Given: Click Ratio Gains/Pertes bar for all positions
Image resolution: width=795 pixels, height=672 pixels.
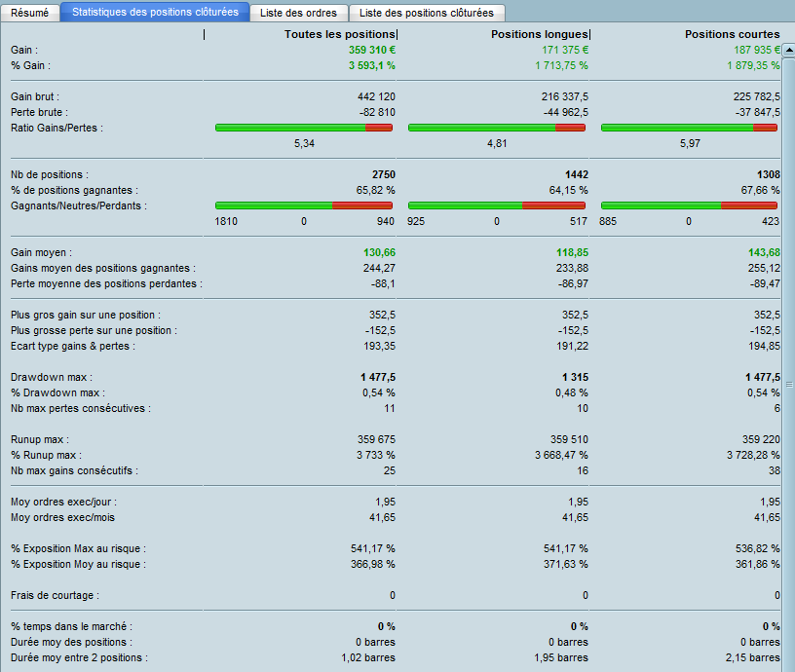Looking at the screenshot, I should coord(304,128).
